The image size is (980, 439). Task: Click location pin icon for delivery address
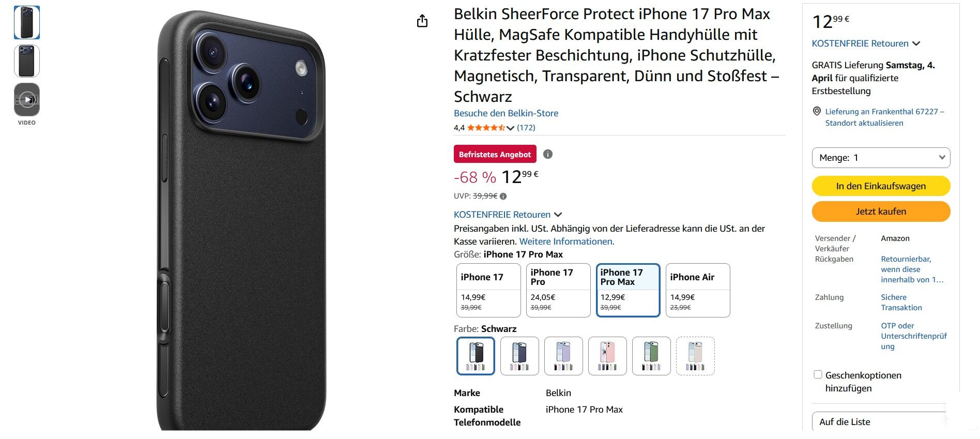point(817,111)
